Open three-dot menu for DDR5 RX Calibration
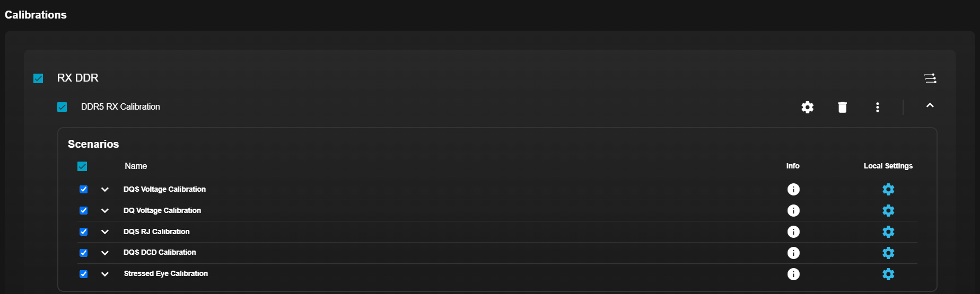The height and width of the screenshot is (294, 980). (x=878, y=107)
